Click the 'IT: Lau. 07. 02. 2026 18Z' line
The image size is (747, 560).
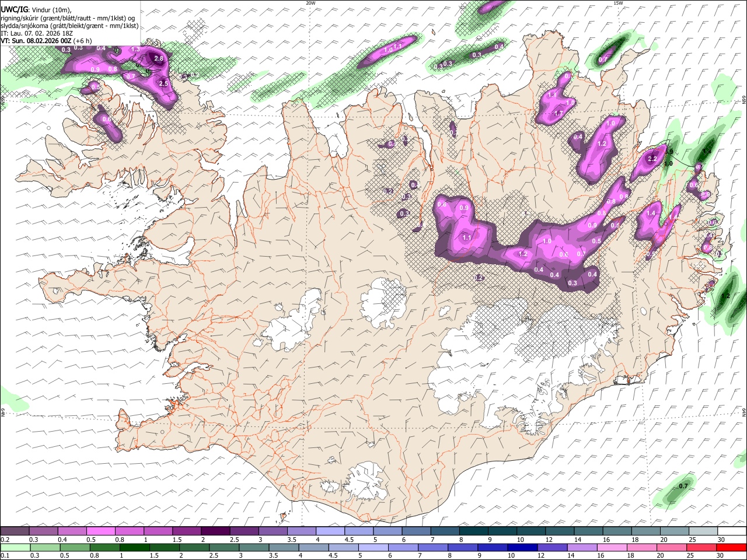37,33
